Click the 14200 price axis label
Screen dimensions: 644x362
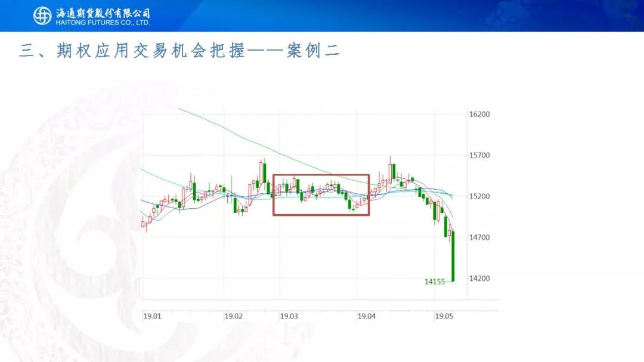pos(479,279)
